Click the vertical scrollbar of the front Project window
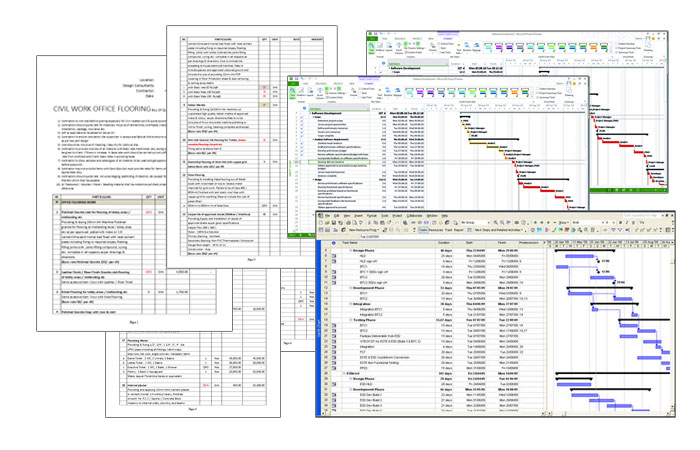 point(672,330)
